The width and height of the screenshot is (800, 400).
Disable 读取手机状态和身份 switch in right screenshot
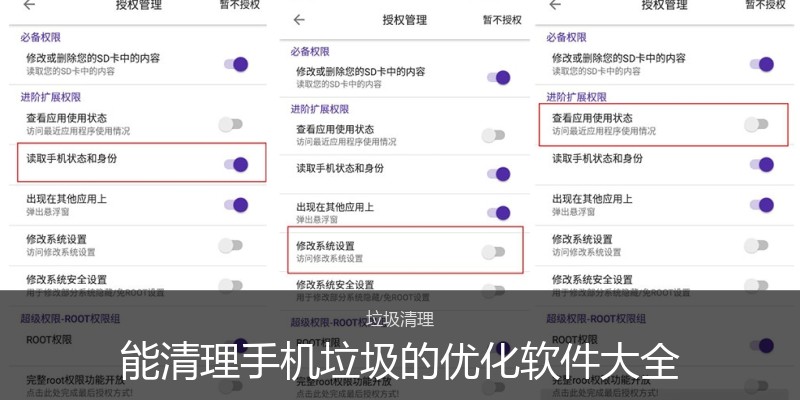(x=762, y=164)
